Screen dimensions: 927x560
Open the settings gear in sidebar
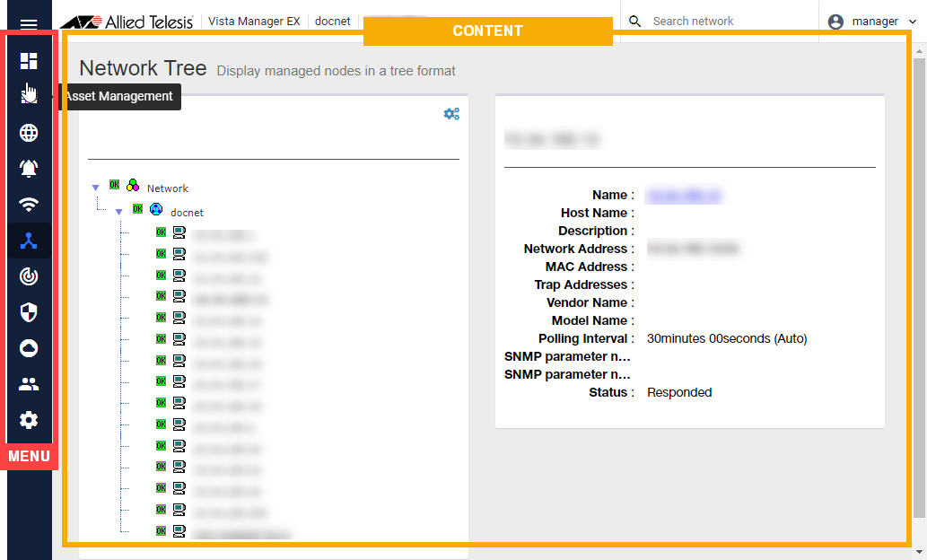point(29,420)
